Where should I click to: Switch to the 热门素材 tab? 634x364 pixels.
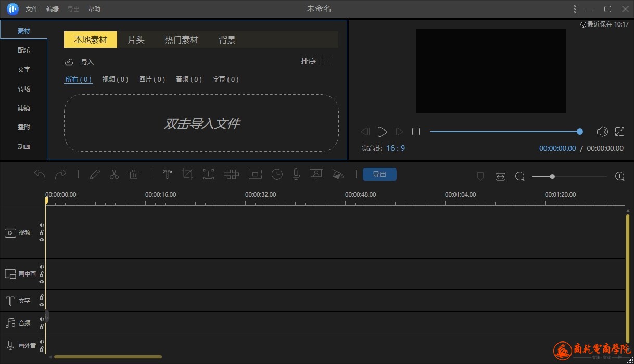181,40
